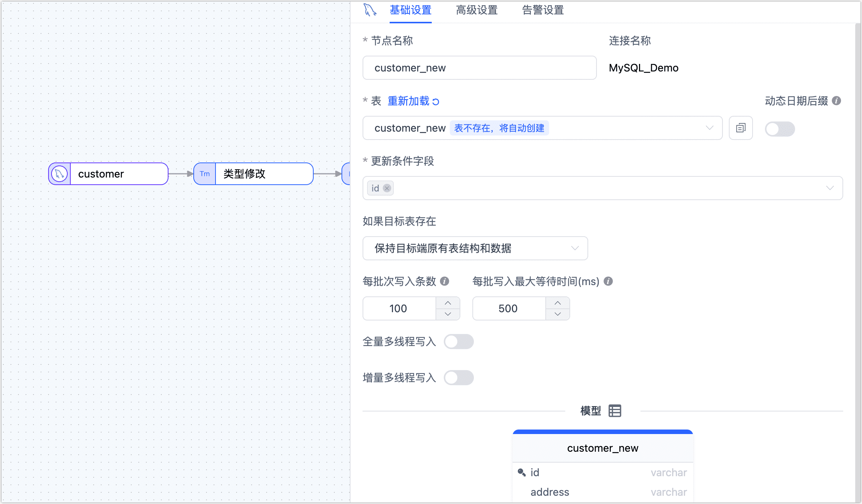Toggle 增量多线程写入 on
The width and height of the screenshot is (862, 504).
(x=458, y=378)
